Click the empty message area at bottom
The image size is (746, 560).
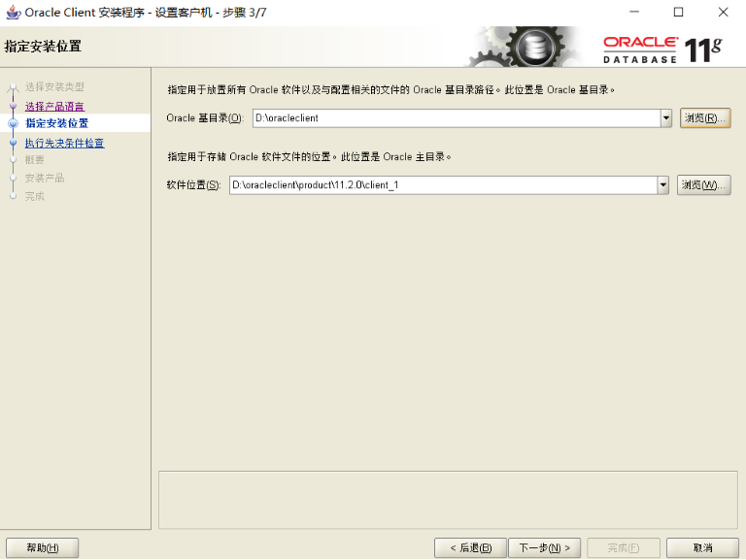[448, 500]
